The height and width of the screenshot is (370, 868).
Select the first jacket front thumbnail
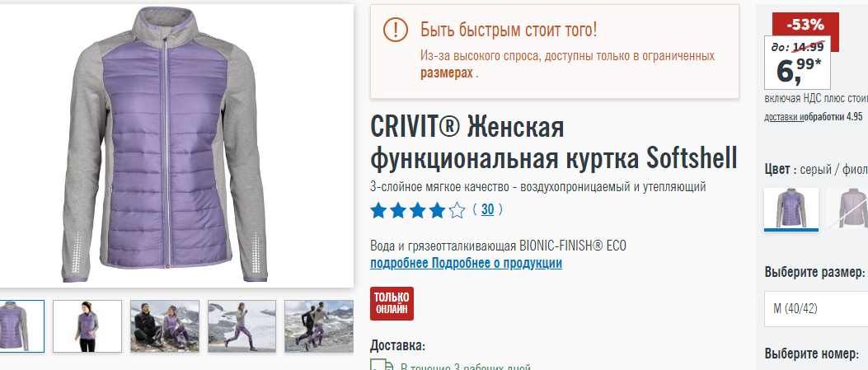[x=21, y=326]
